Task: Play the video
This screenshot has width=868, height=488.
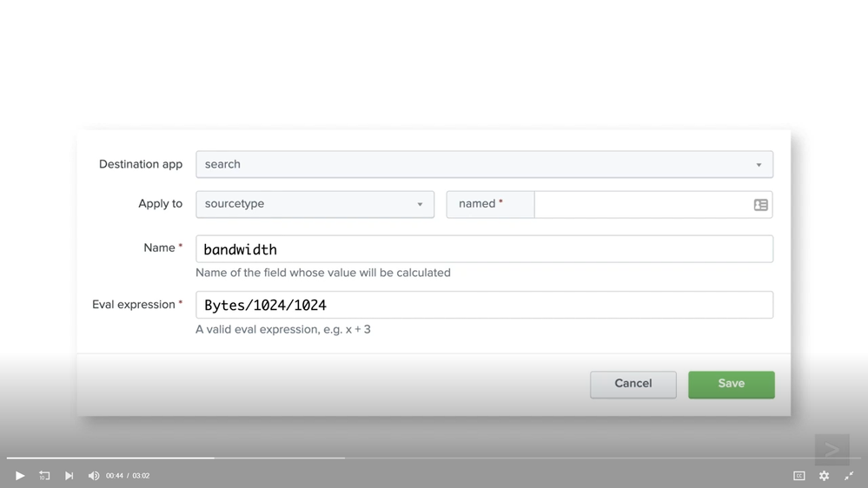Action: pyautogui.click(x=20, y=476)
